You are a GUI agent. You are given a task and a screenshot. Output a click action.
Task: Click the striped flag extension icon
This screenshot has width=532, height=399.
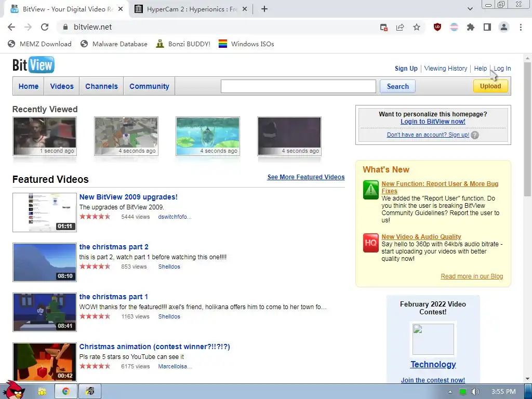point(454,27)
